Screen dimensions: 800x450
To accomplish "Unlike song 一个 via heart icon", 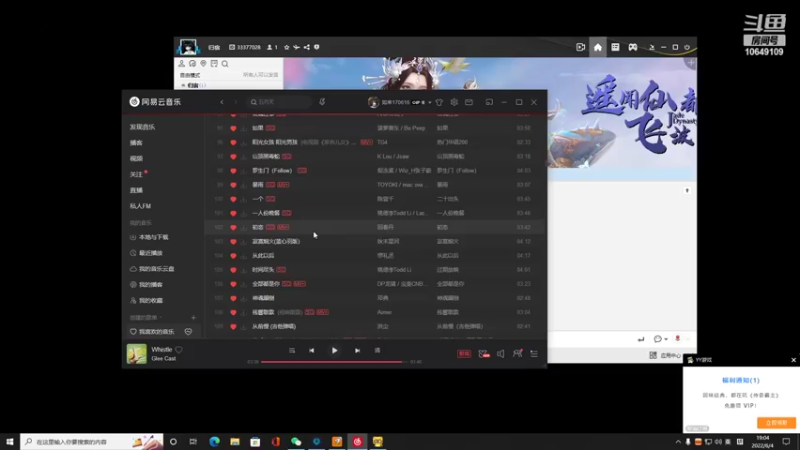I will [233, 199].
